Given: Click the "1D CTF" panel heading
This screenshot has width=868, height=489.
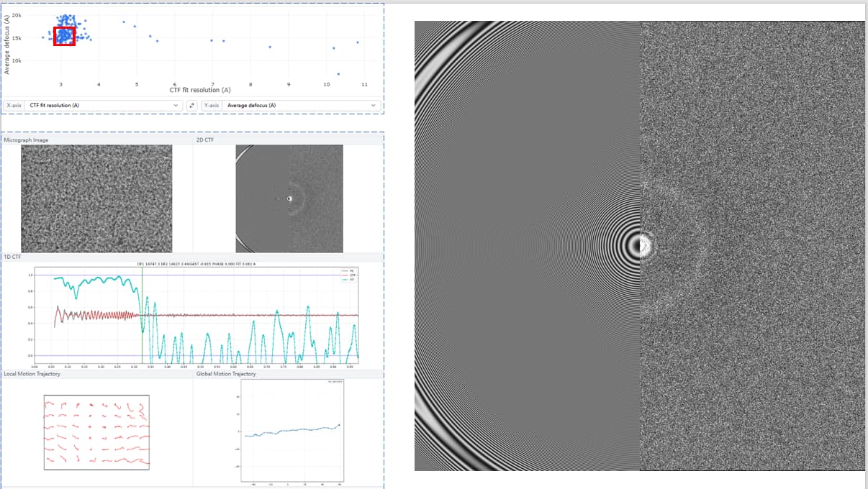Looking at the screenshot, I should [12, 257].
